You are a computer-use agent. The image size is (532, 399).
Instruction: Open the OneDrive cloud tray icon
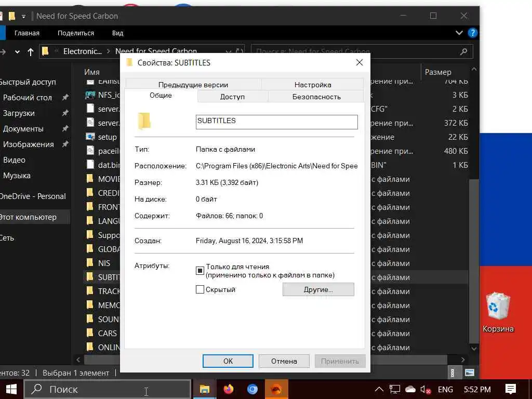tap(410, 389)
